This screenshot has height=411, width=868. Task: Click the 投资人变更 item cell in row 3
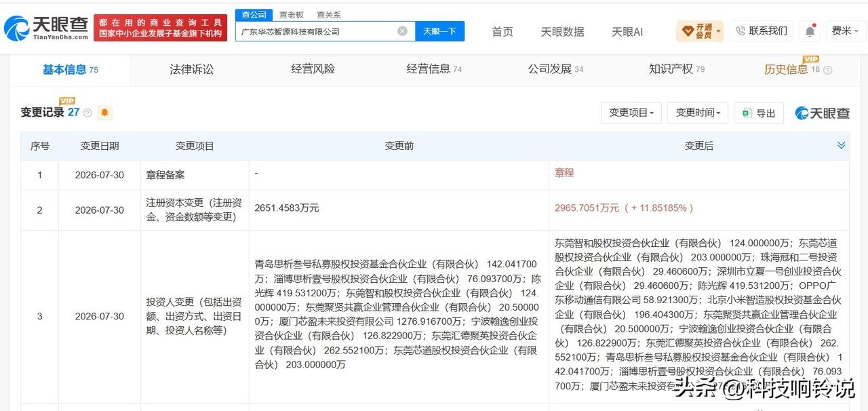tap(194, 316)
